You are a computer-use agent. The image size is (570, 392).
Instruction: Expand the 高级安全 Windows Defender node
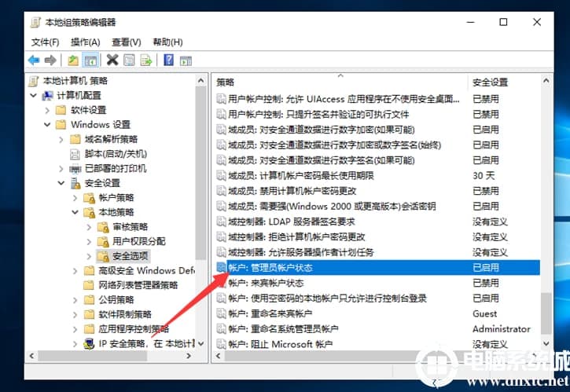pyautogui.click(x=75, y=271)
